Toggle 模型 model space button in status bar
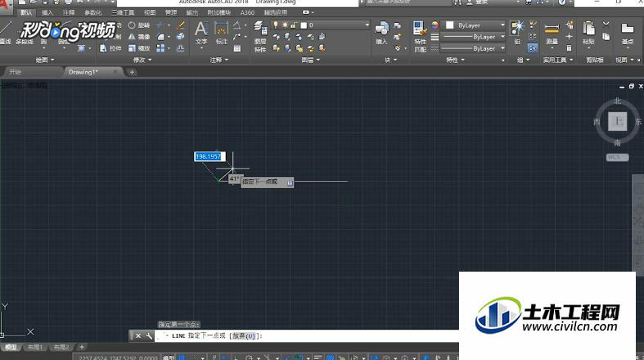This screenshot has width=644, height=360. pos(169,358)
